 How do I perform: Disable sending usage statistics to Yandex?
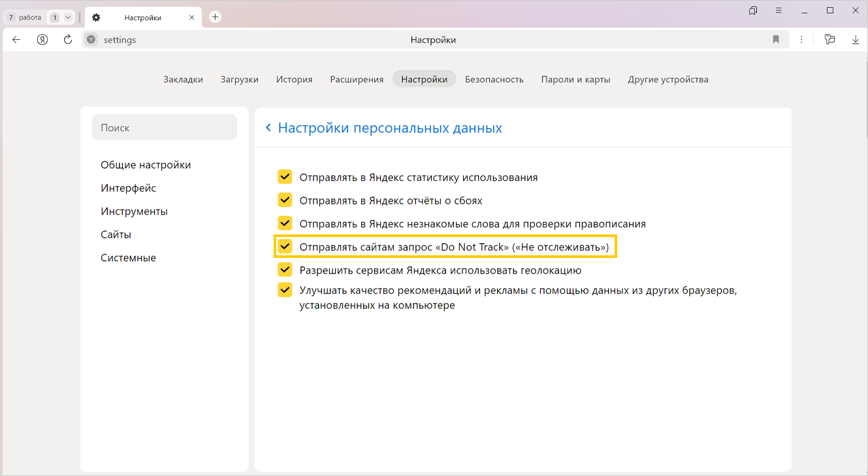point(285,177)
